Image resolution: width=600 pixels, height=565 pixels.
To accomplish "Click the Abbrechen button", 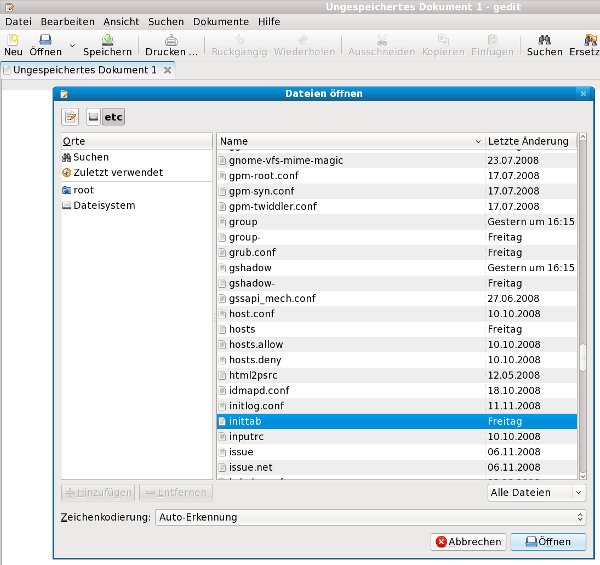I will pos(467,541).
